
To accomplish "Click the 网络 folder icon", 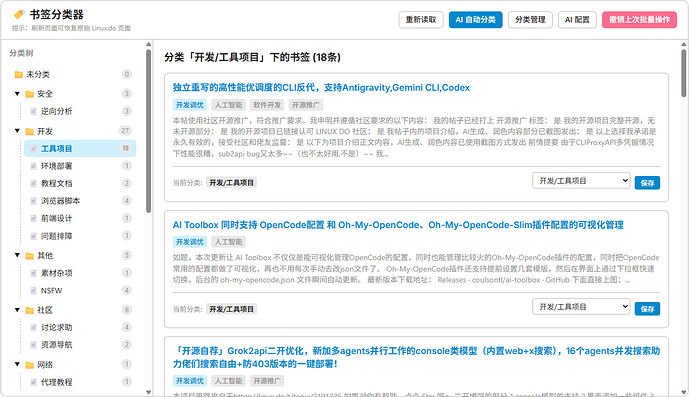I will pos(29,365).
